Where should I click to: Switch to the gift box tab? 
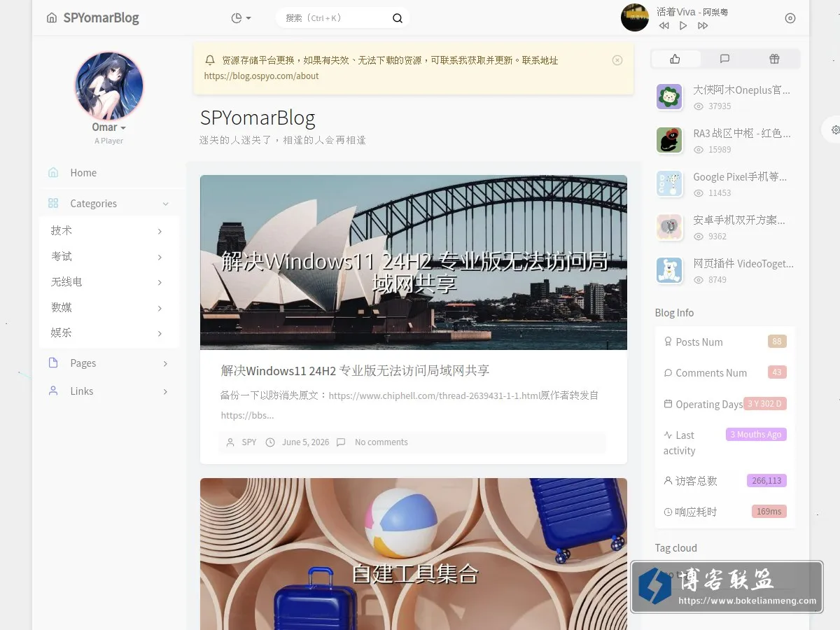click(x=774, y=59)
